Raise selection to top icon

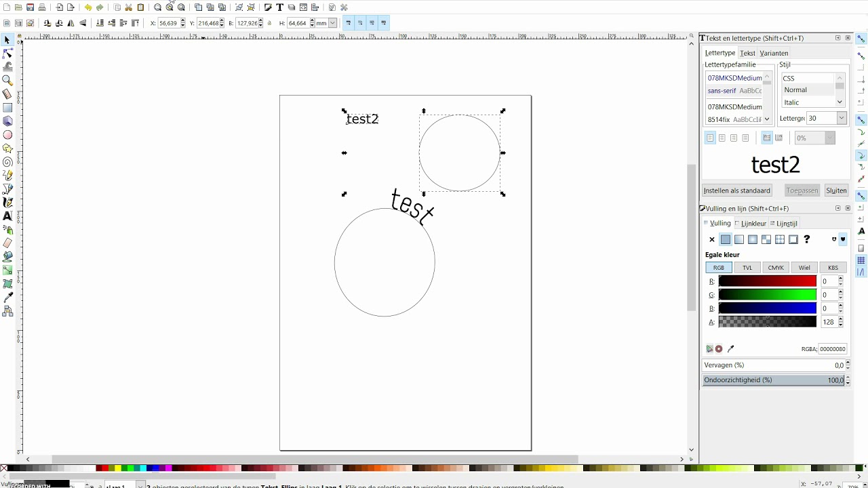135,23
